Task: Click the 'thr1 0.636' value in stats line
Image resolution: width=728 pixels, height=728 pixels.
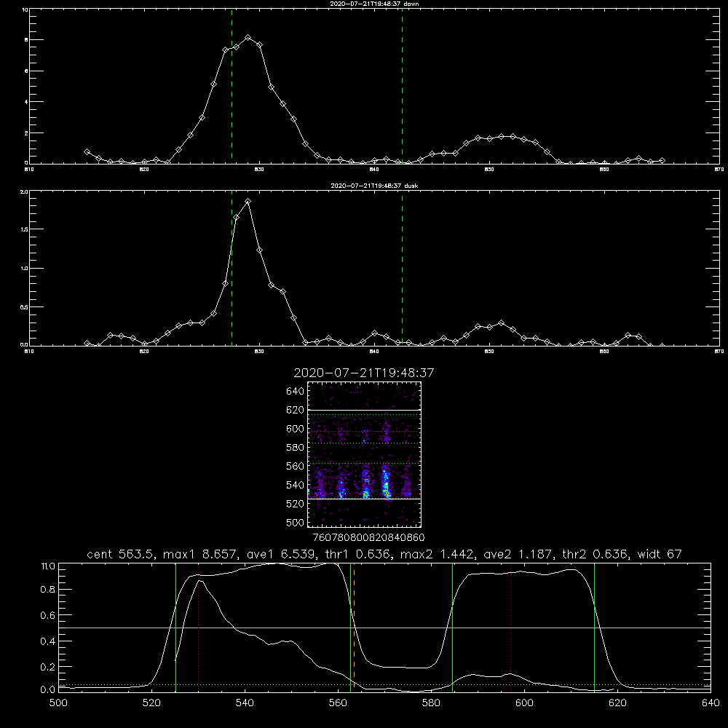Action: coord(358,554)
